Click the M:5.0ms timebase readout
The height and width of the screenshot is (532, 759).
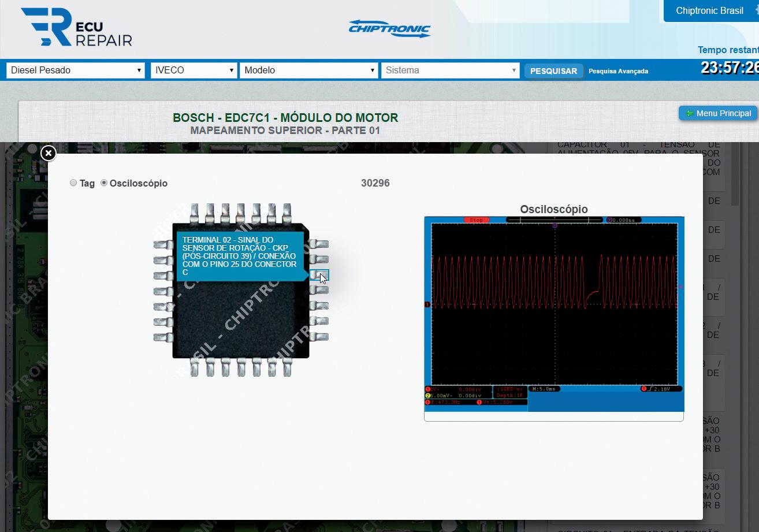pos(544,389)
